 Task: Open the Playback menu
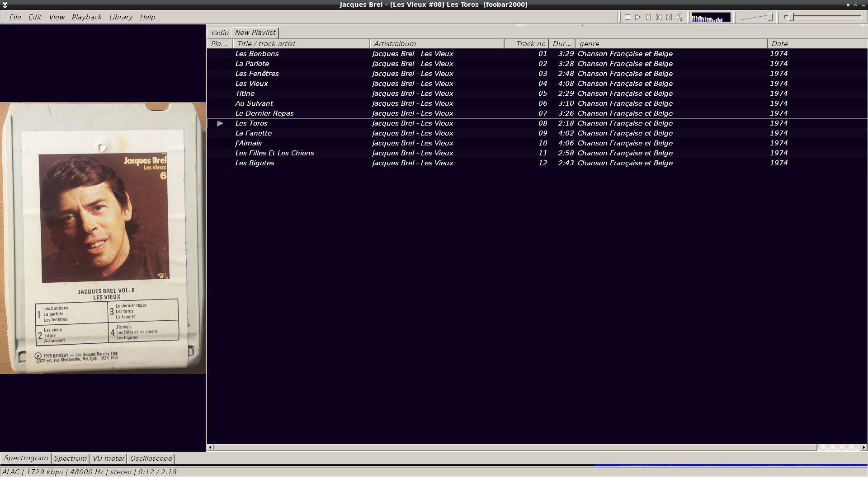pos(86,17)
